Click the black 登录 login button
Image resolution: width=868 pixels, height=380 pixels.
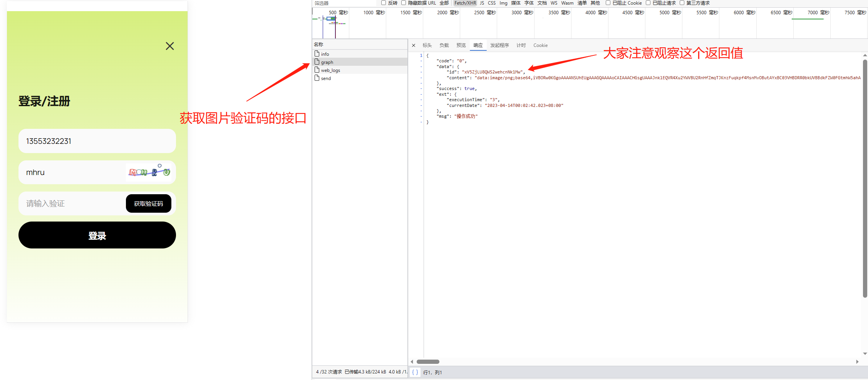pyautogui.click(x=97, y=235)
